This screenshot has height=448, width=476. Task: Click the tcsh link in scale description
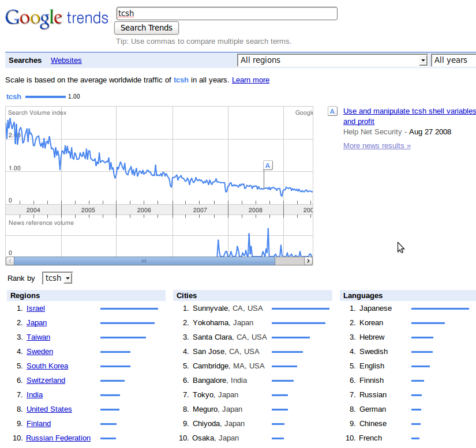tap(181, 80)
